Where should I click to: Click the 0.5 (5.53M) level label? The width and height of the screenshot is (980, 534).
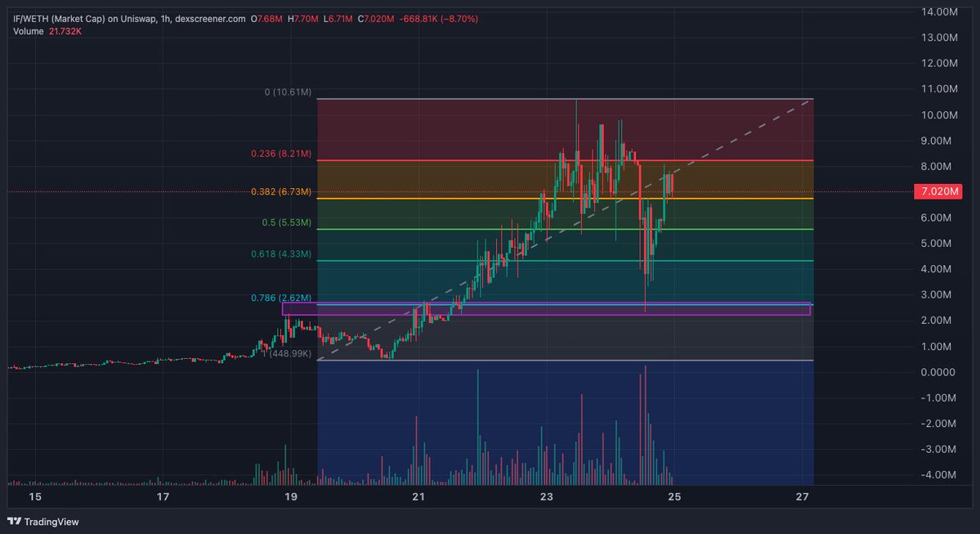(x=286, y=222)
